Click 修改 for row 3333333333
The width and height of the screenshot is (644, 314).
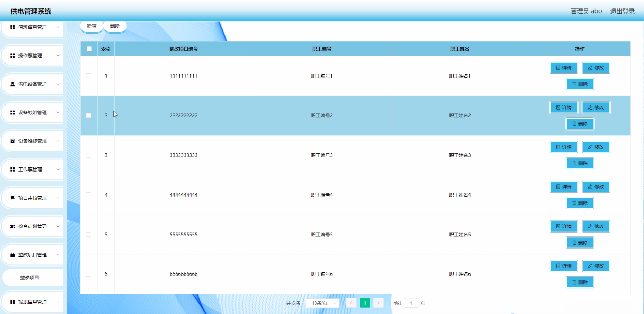[x=596, y=147]
